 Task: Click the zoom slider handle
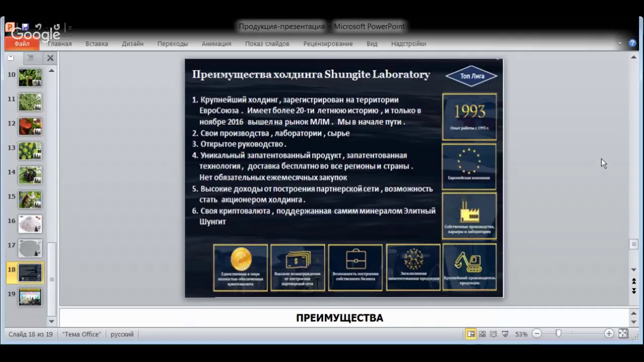coord(558,333)
